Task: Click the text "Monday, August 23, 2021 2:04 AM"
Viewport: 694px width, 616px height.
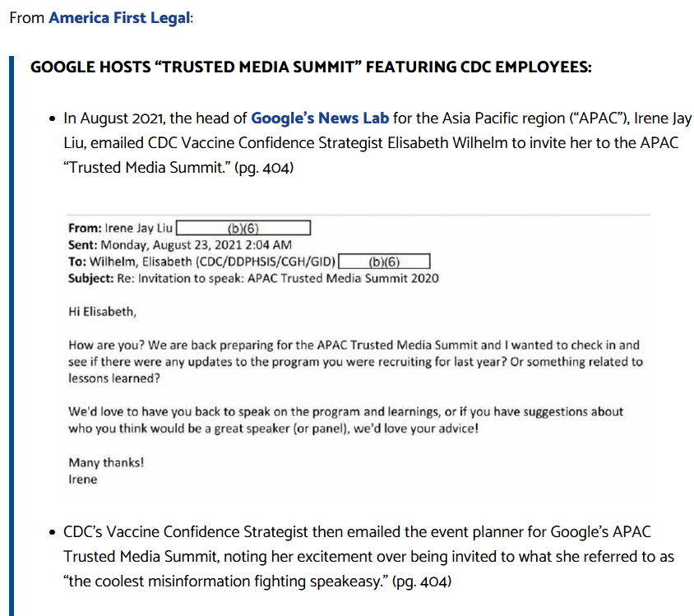Action: tap(196, 245)
